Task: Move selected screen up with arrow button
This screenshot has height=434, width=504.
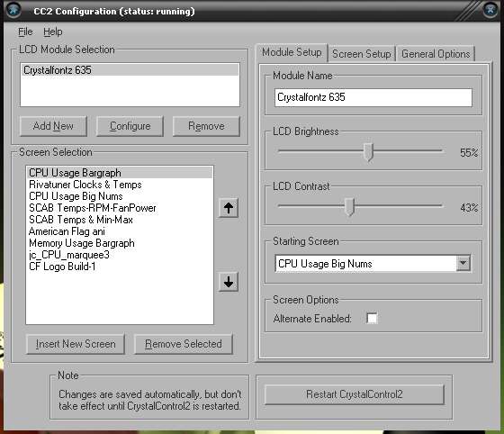Action: click(x=229, y=208)
